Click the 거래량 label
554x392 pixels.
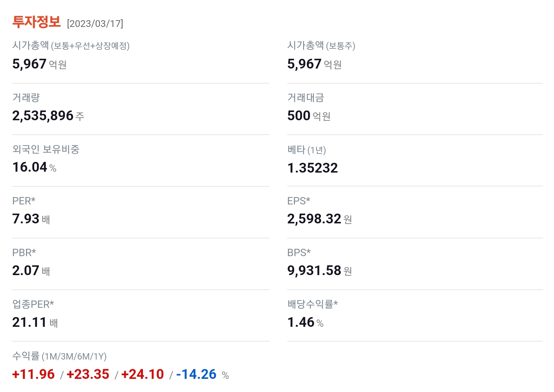(25, 98)
